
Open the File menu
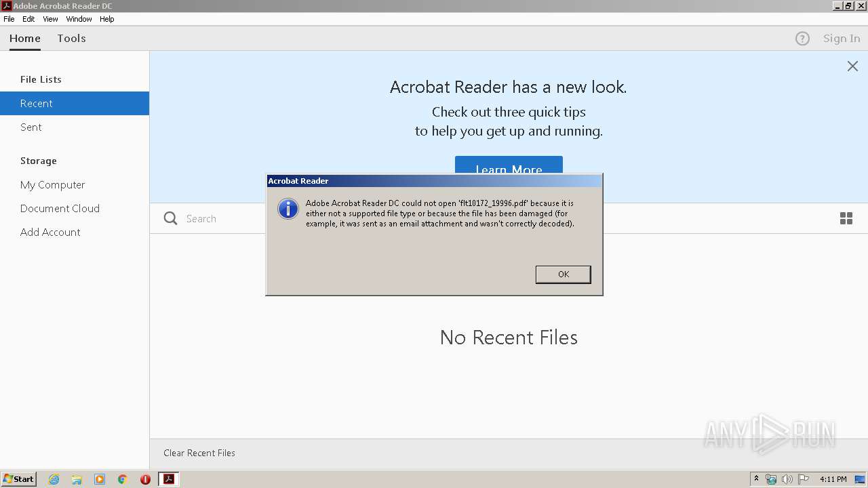pyautogui.click(x=9, y=19)
